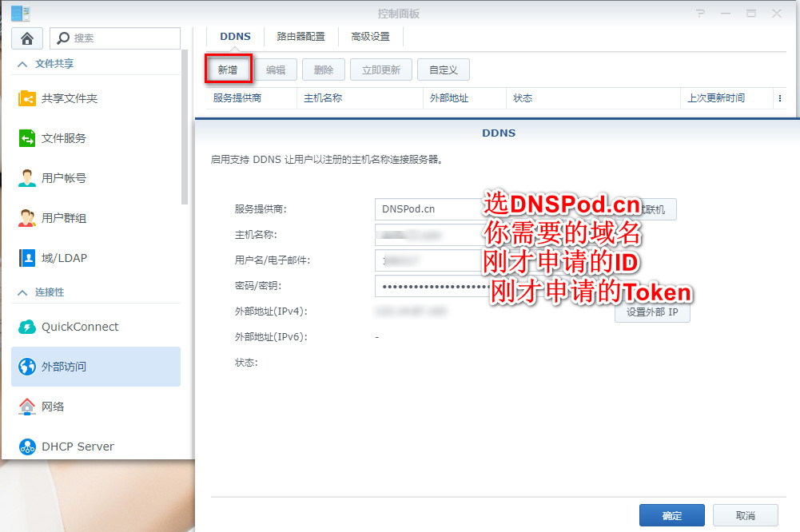Click the Control Panel app icon in title bar

point(21,14)
